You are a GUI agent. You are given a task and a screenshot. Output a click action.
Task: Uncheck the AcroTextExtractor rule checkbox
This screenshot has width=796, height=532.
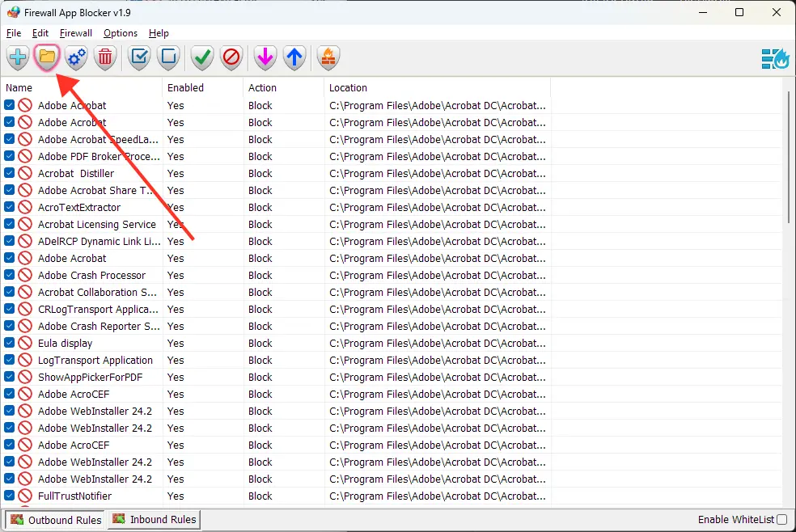coord(9,207)
